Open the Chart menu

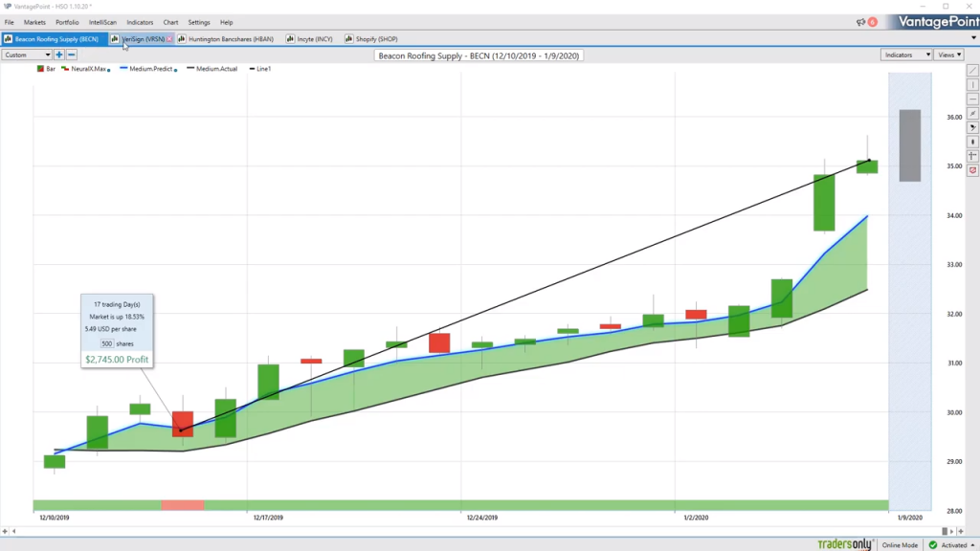click(170, 23)
